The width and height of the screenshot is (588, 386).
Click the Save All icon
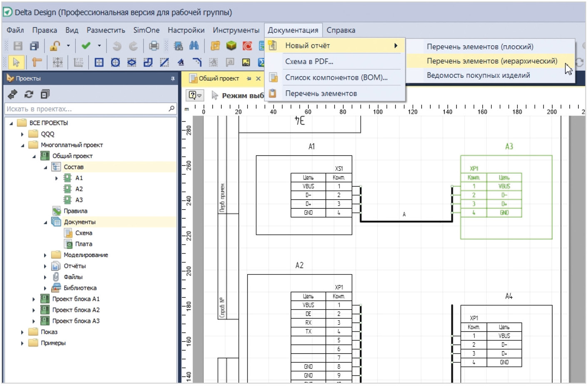[x=34, y=46]
